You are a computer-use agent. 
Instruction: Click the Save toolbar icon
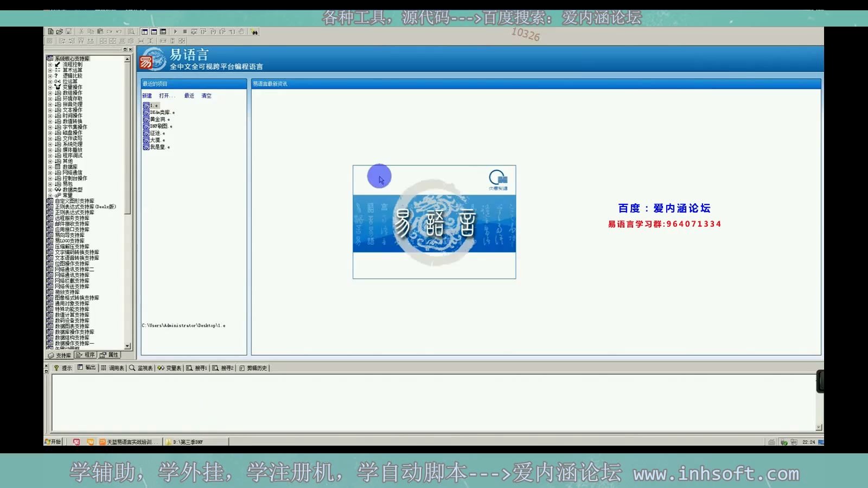(x=68, y=32)
